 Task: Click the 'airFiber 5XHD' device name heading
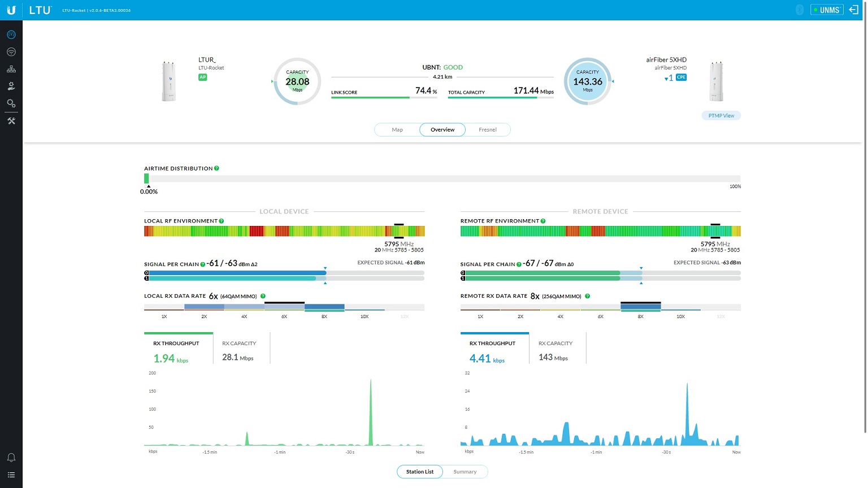[x=666, y=60]
